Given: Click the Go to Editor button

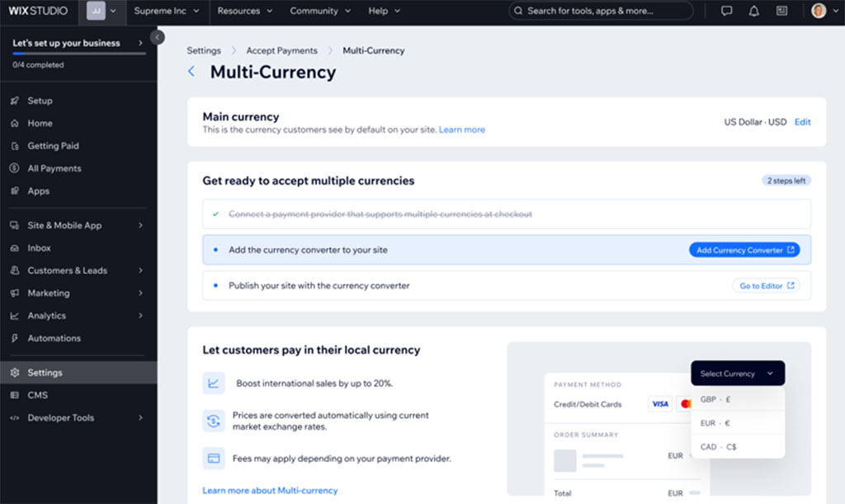Looking at the screenshot, I should (x=767, y=286).
